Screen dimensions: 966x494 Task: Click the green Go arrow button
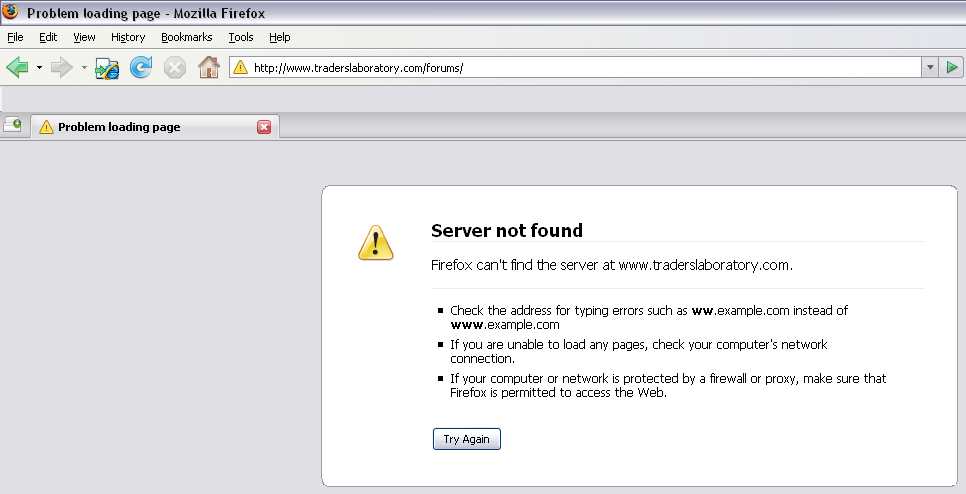(x=952, y=67)
